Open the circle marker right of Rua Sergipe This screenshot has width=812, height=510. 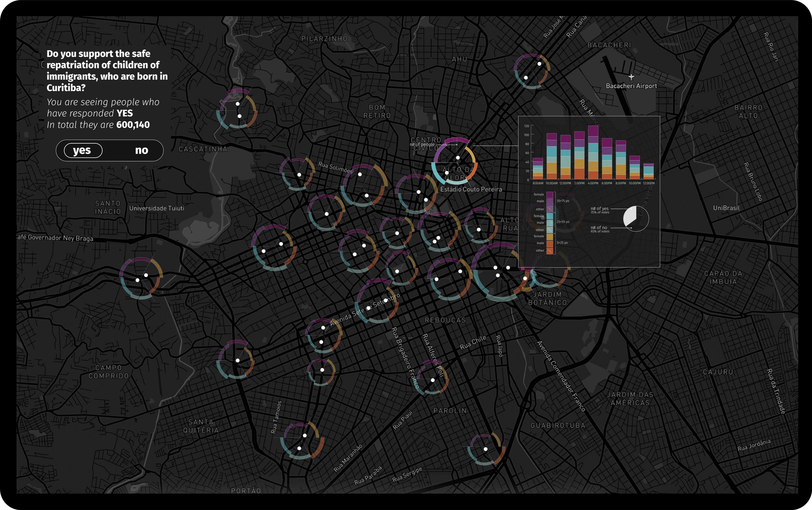pyautogui.click(x=486, y=450)
